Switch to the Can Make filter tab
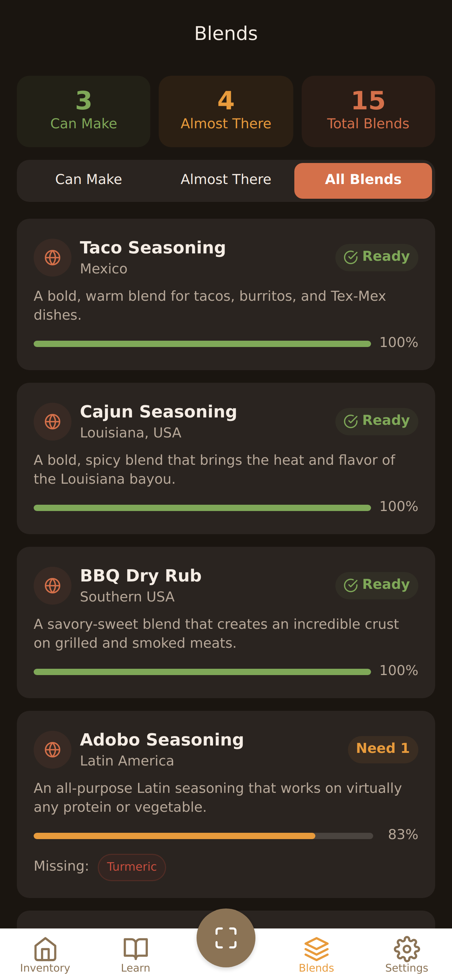452x980 pixels. coord(89,179)
